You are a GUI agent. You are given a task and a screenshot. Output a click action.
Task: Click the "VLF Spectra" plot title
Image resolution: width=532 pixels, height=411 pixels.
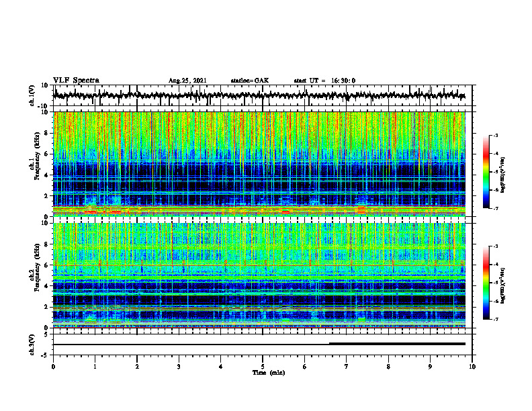click(76, 81)
